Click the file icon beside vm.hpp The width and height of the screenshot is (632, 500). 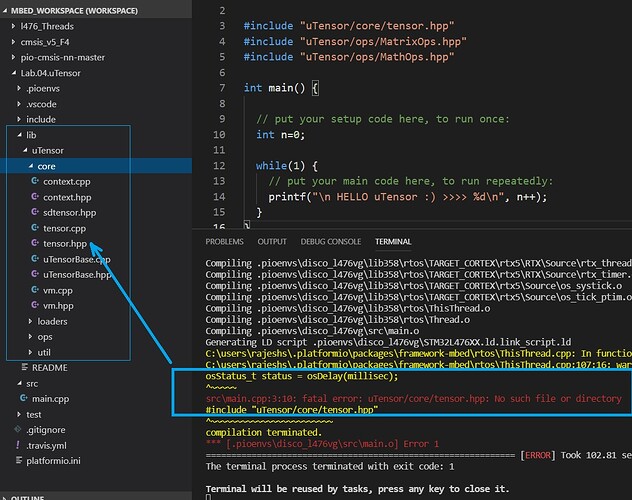(x=35, y=305)
